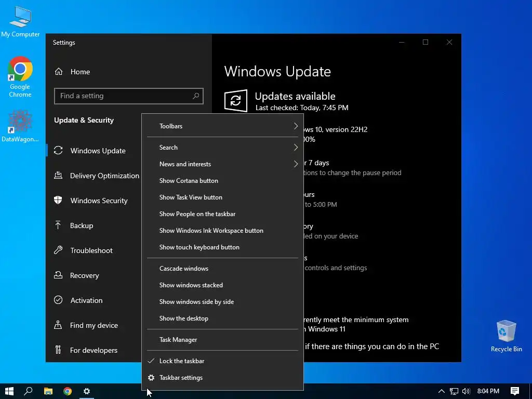The image size is (532, 399).
Task: Open the Find my device page
Action: pyautogui.click(x=94, y=325)
